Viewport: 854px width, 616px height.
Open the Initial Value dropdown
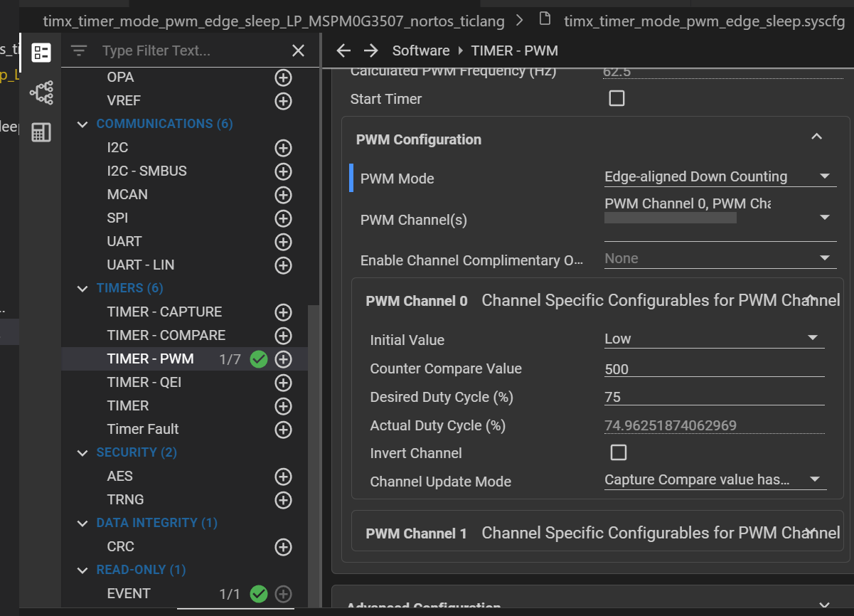812,339
